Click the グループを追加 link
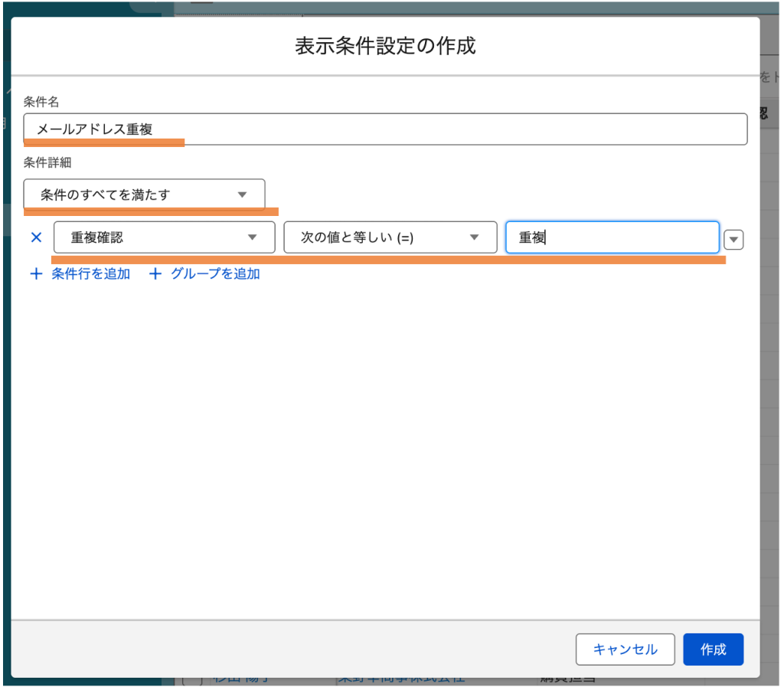The image size is (784, 687). (215, 274)
